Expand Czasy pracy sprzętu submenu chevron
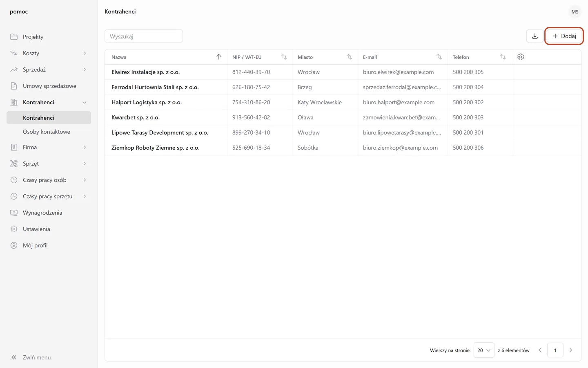The image size is (588, 368). [x=85, y=196]
